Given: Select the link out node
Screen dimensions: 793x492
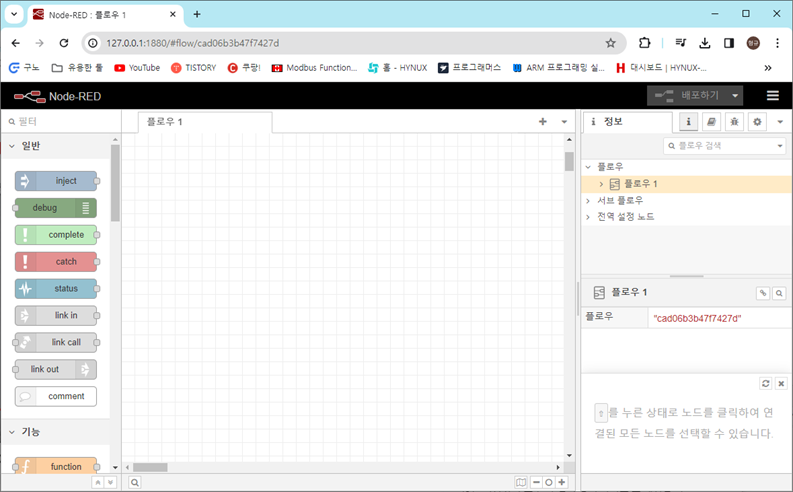Looking at the screenshot, I should 56,369.
